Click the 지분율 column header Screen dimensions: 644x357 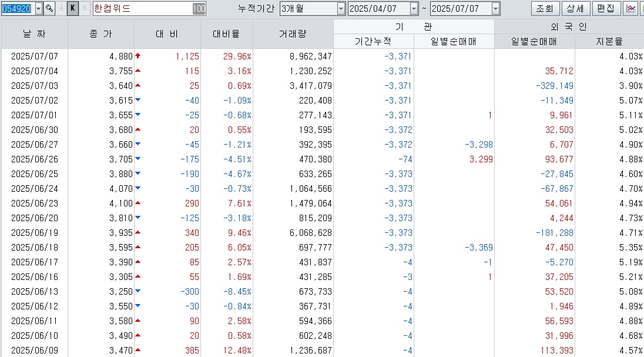609,41
